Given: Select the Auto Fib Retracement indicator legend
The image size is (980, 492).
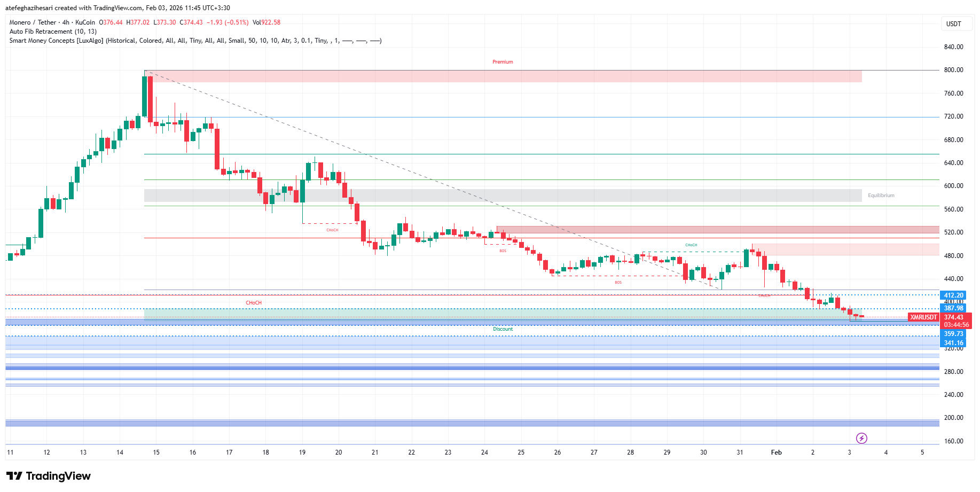Looking at the screenshot, I should pyautogui.click(x=53, y=32).
